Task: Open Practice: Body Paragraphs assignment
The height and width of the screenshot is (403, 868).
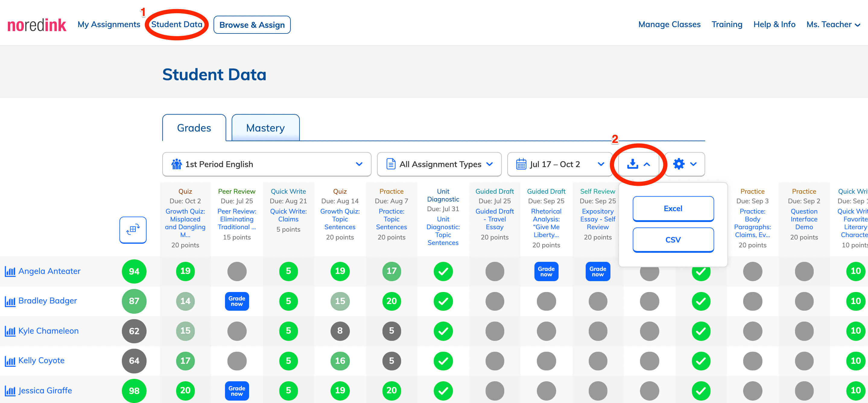Action: click(752, 223)
